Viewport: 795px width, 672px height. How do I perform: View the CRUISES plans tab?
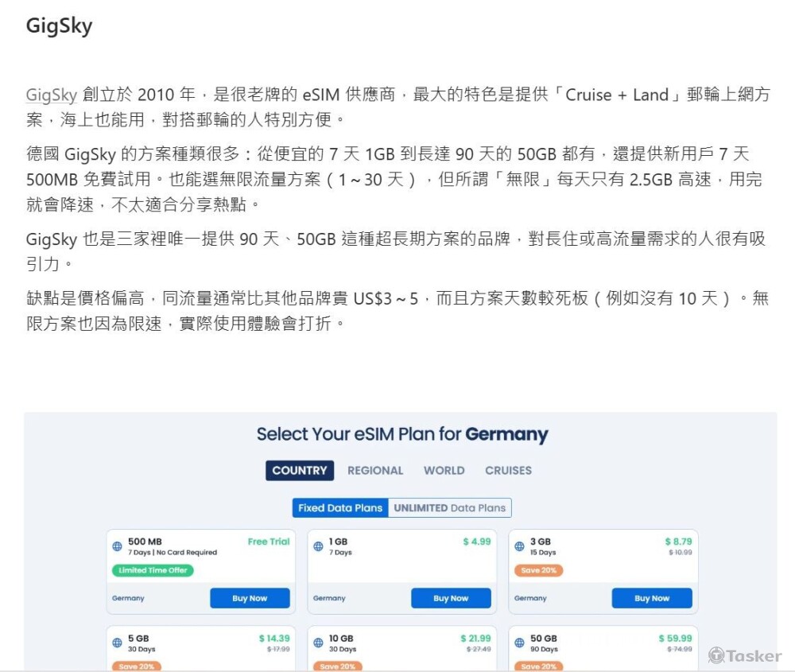[x=507, y=470]
